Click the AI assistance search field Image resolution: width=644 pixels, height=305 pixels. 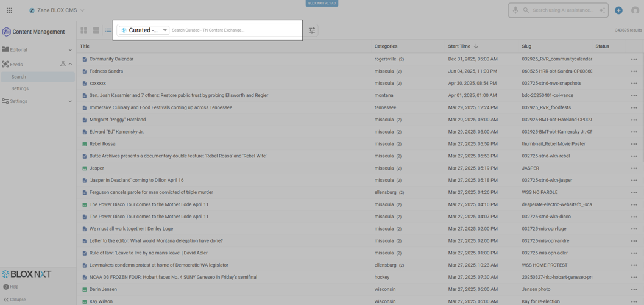[563, 10]
